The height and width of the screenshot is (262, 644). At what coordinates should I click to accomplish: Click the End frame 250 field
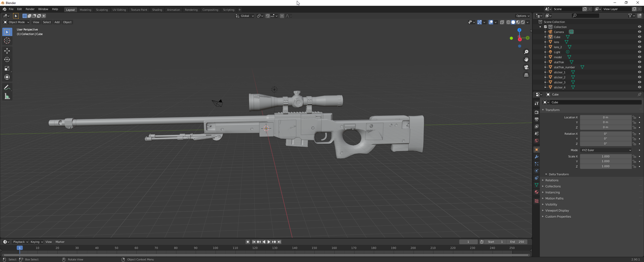(x=517, y=242)
